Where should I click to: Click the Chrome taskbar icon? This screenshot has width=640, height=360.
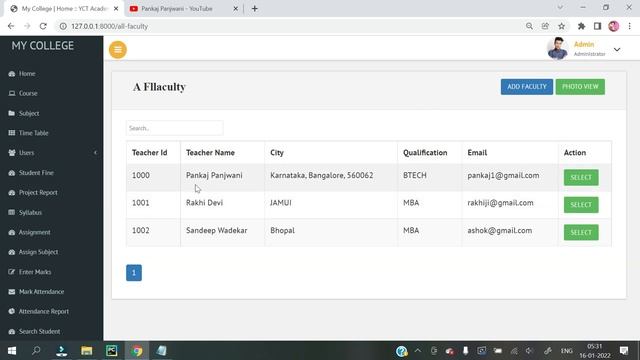click(x=137, y=351)
